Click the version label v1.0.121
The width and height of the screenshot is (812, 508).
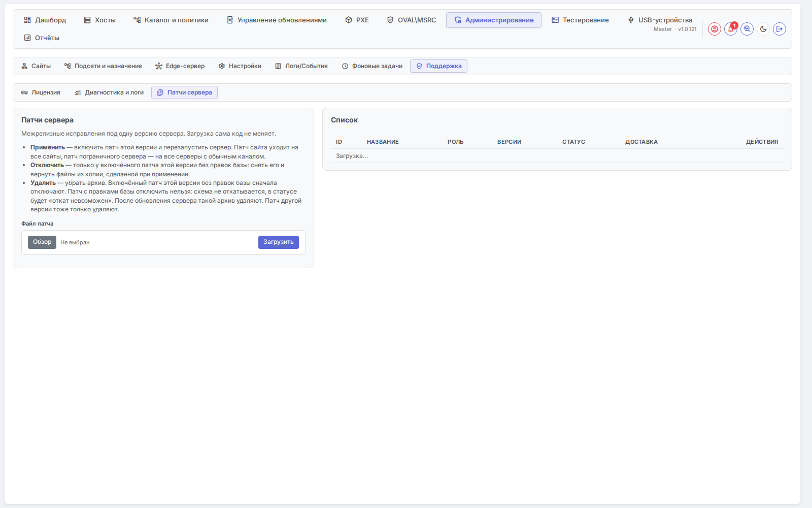point(687,29)
